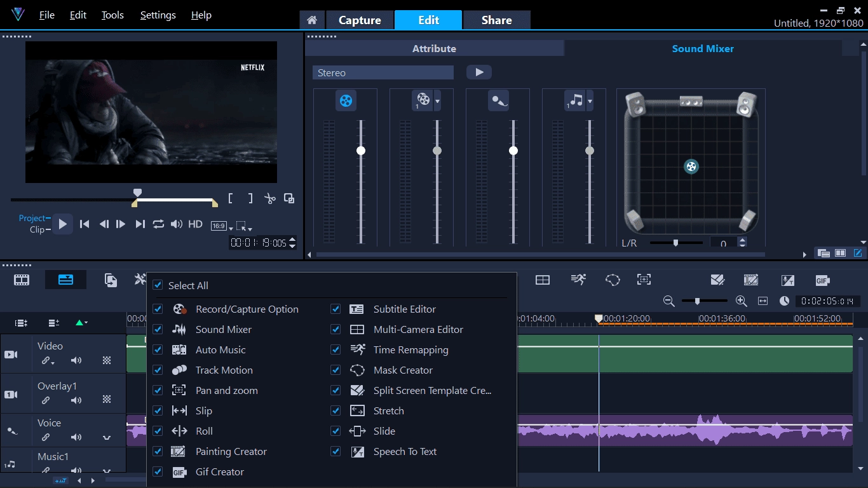868x488 pixels.
Task: Toggle HD preview button
Action: click(195, 224)
